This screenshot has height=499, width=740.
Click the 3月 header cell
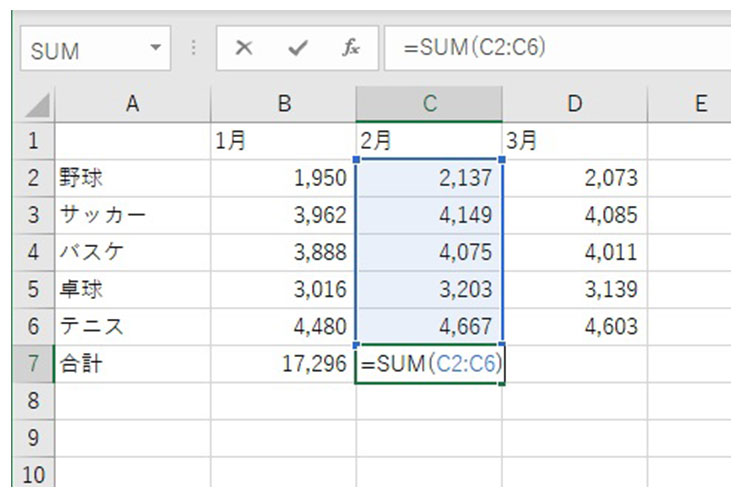click(x=574, y=141)
